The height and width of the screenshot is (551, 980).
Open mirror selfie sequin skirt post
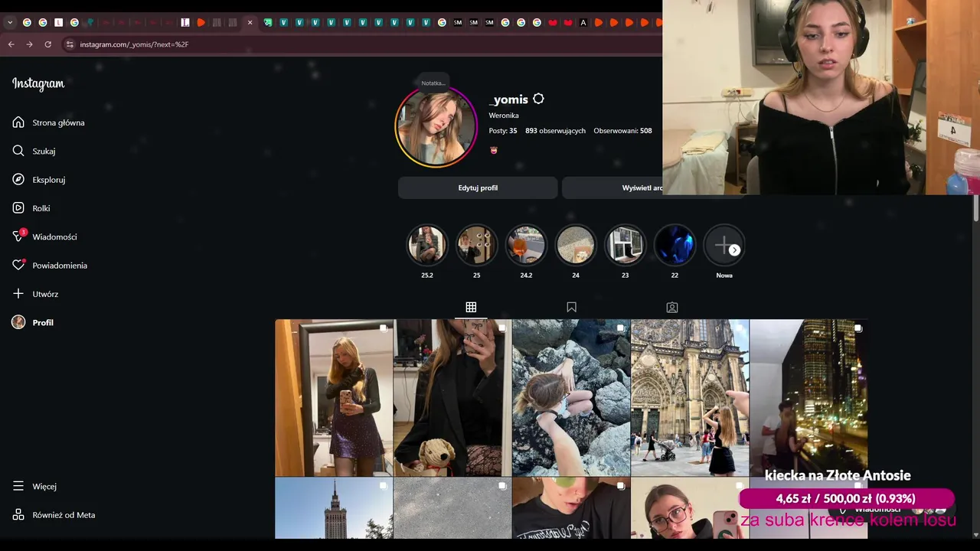334,398
